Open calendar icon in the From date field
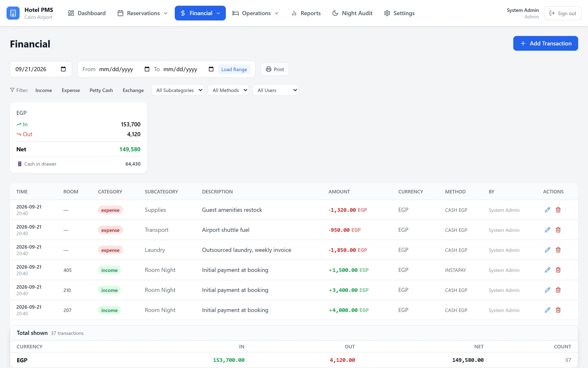The height and width of the screenshot is (368, 588). (147, 69)
